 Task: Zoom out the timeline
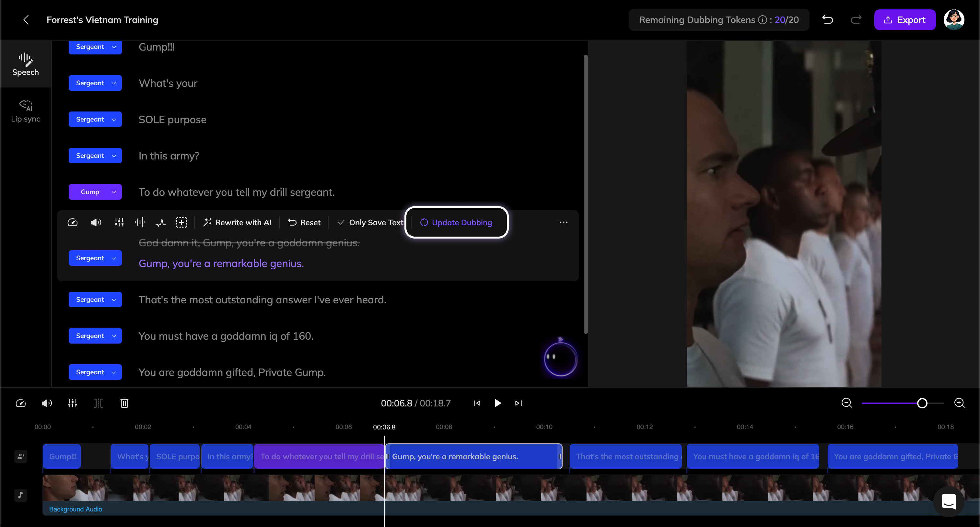846,403
